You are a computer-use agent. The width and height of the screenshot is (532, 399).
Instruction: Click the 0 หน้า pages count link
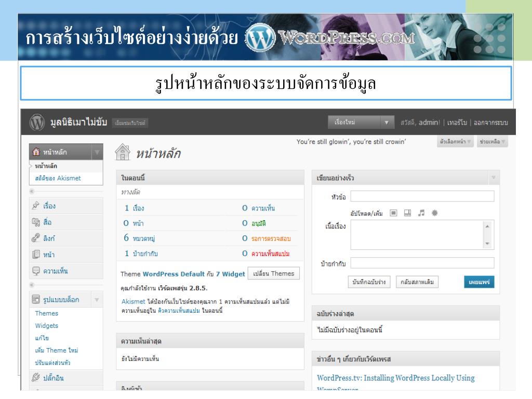[134, 223]
